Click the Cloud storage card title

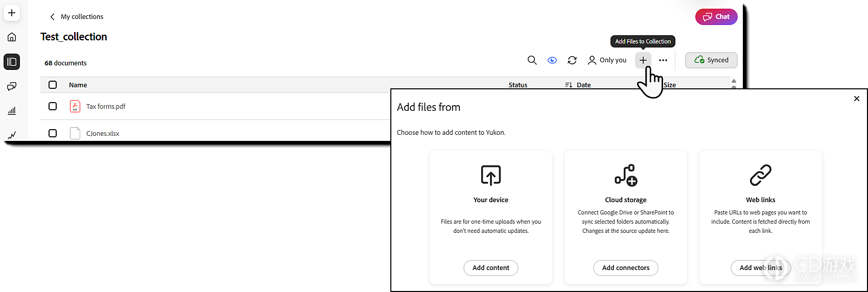tap(626, 200)
